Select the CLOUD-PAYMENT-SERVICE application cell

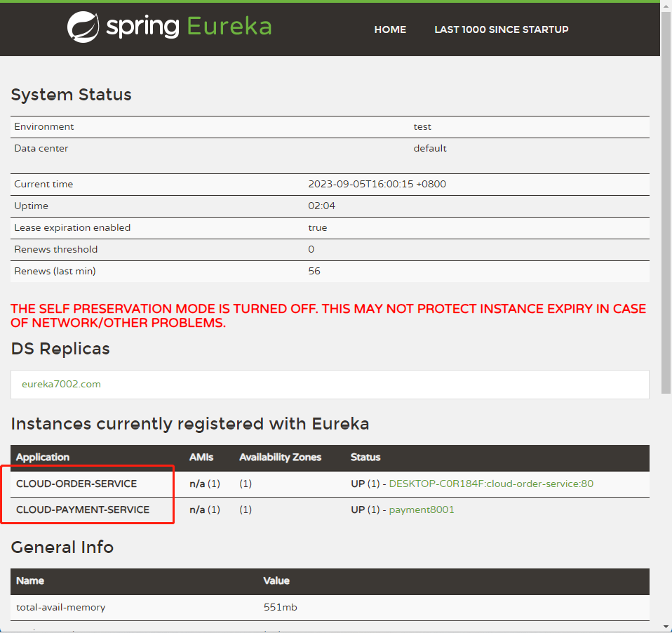point(83,509)
